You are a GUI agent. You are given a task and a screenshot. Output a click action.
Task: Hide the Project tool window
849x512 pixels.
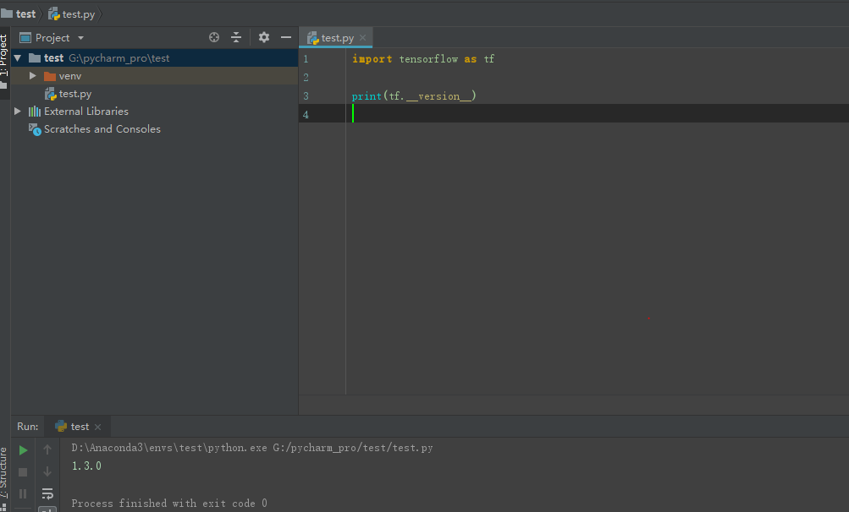(286, 37)
